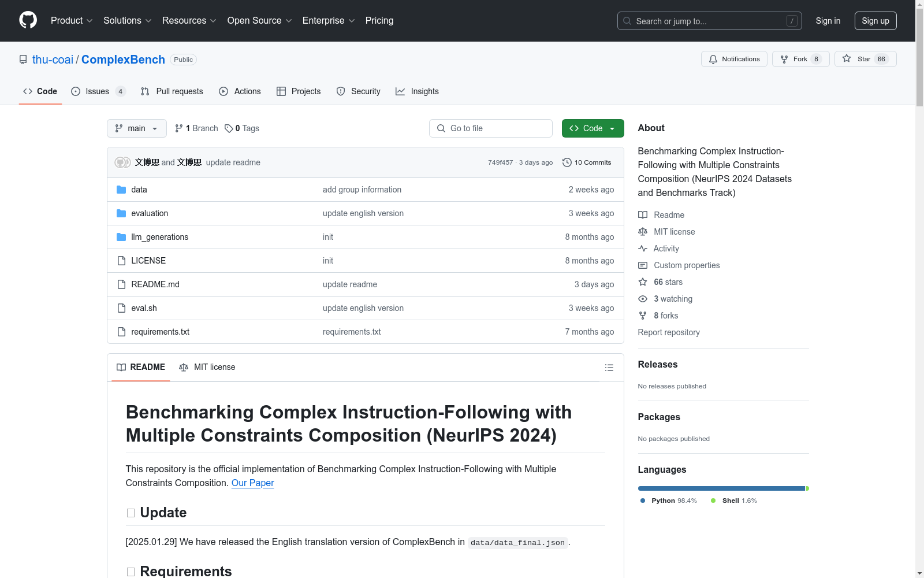Expand the Resources menu
This screenshot has width=924, height=578.
coord(189,20)
